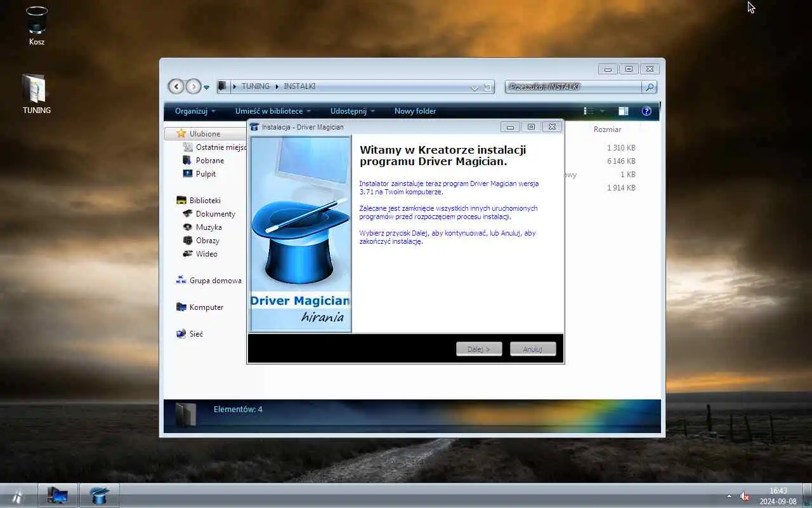The image size is (812, 508).
Task: Show hidden tray icons arrow
Action: coord(729,497)
